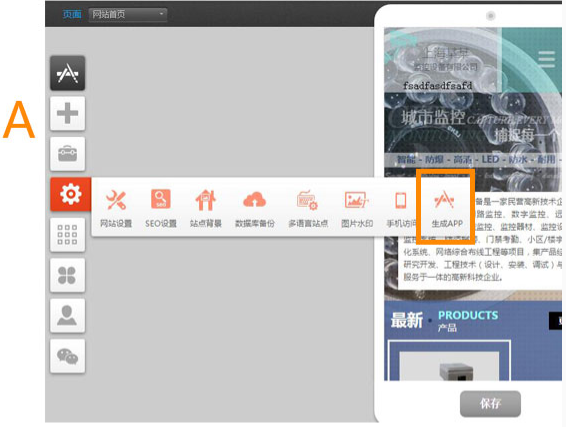Select the 站点背景 house icon
The height and width of the screenshot is (427, 566).
(205, 200)
